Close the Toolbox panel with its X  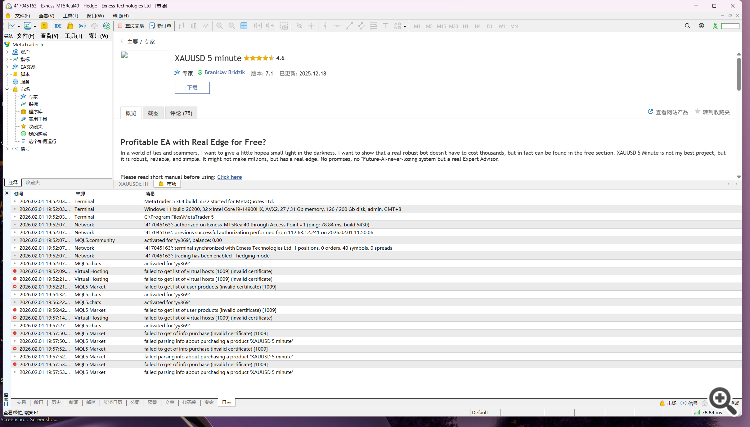coord(7,193)
